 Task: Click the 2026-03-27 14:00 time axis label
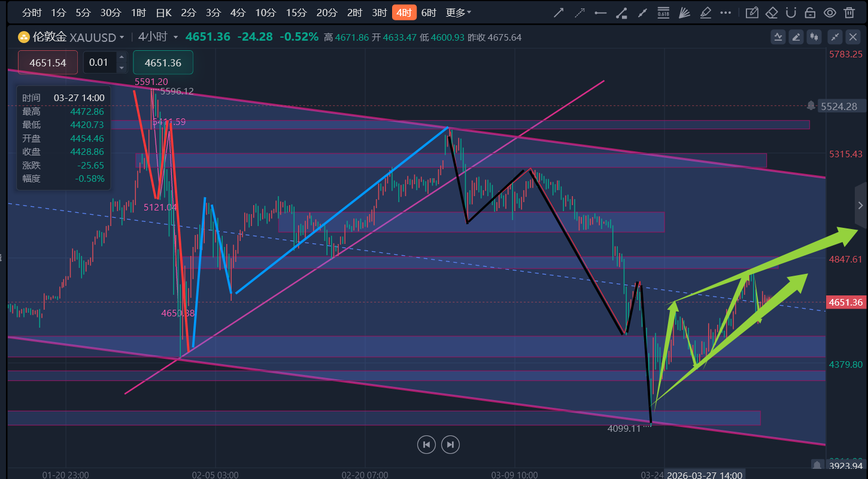point(705,475)
